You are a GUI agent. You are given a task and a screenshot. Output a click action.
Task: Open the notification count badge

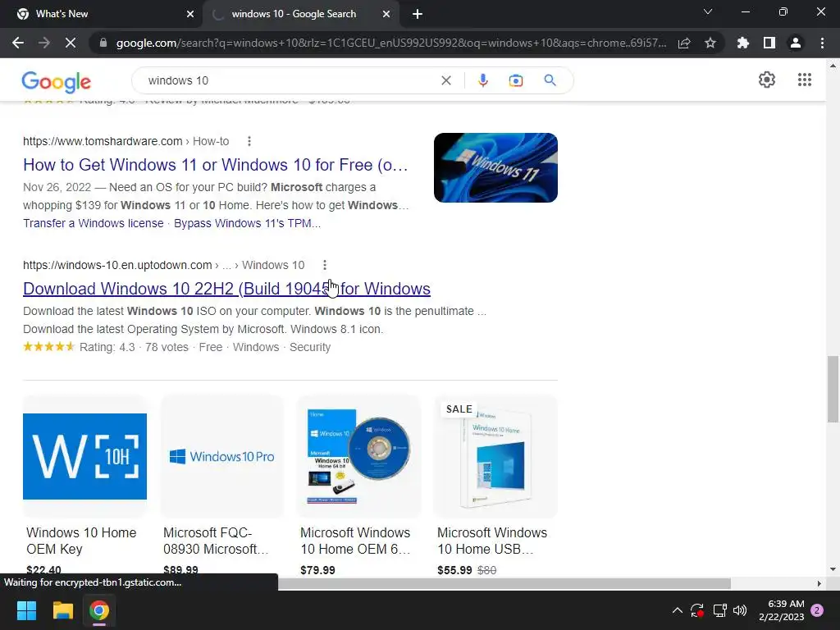pos(817,610)
